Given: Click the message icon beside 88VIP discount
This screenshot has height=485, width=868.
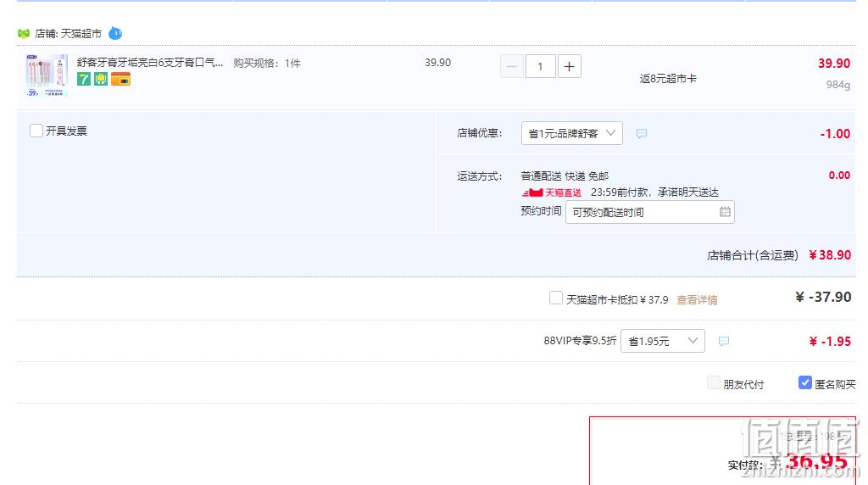Looking at the screenshot, I should point(724,341).
